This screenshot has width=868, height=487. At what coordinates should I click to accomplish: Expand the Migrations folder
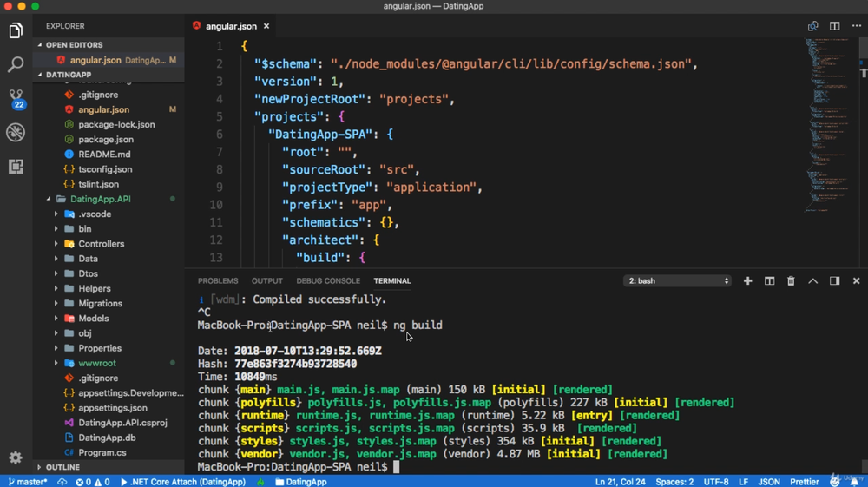click(x=108, y=304)
